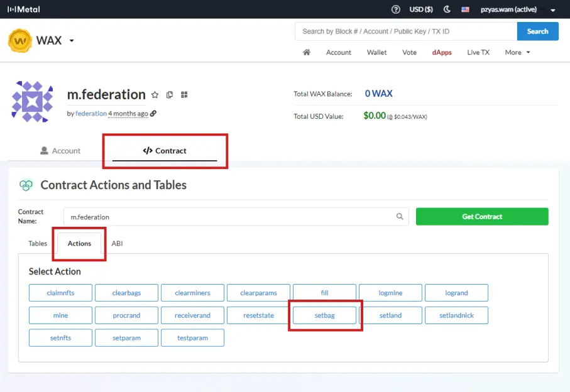This screenshot has height=392, width=570.
Task: Click the $0.00 USD value
Action: click(375, 116)
